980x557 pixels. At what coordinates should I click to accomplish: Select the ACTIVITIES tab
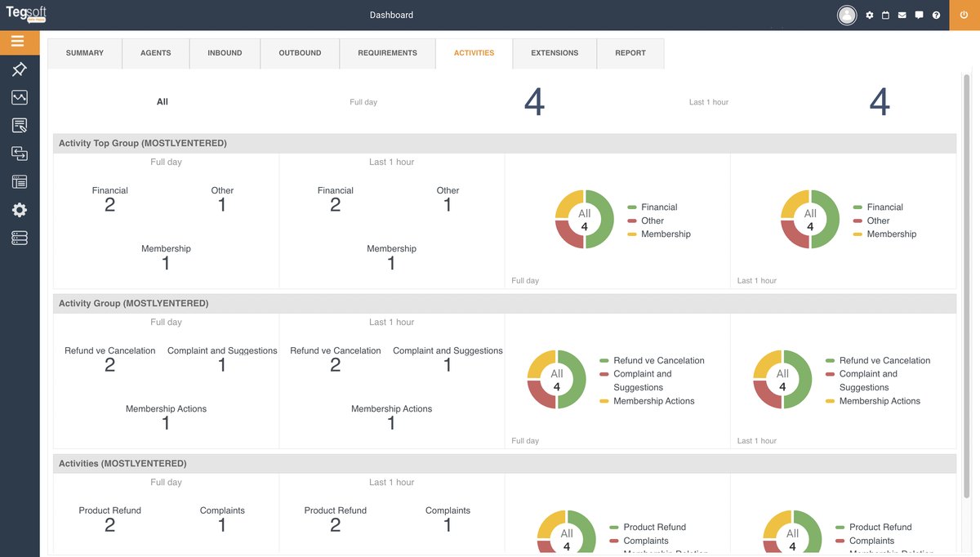[x=474, y=53]
